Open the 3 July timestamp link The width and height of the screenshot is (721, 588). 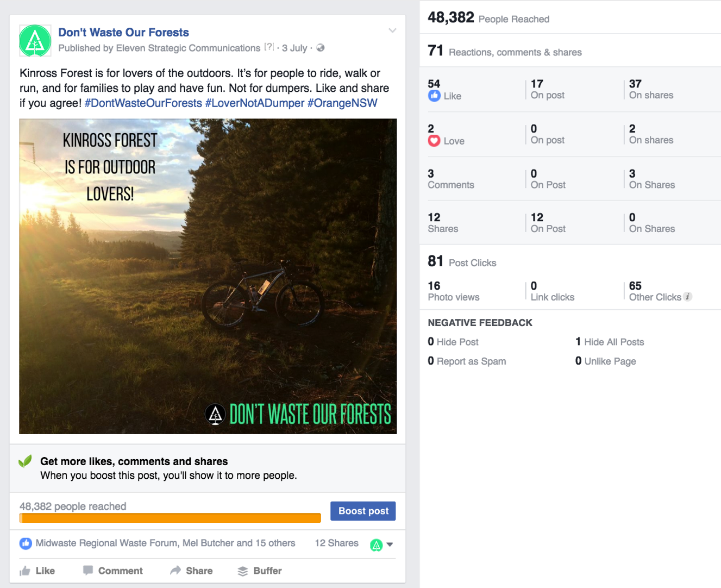point(294,48)
